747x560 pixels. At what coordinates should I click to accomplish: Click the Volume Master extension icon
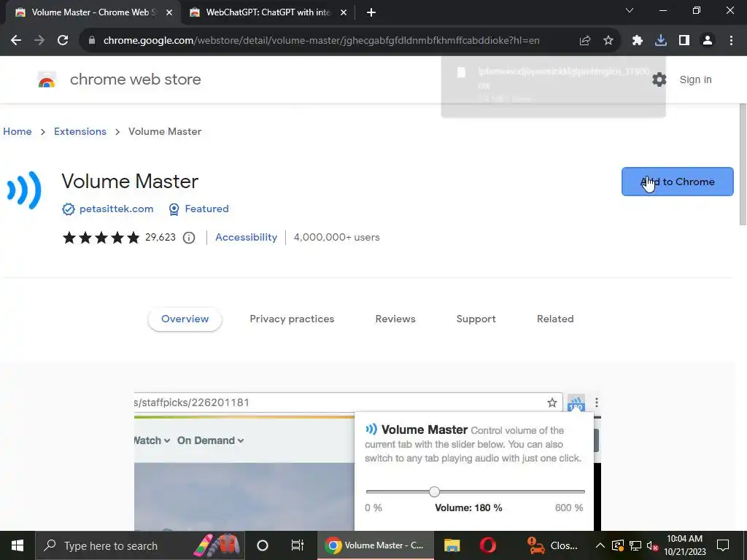(24, 190)
